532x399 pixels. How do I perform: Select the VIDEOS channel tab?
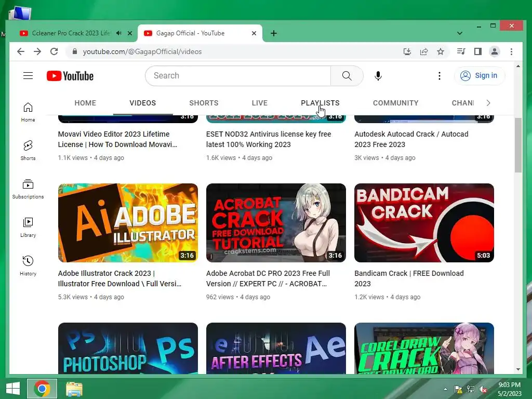(x=142, y=103)
